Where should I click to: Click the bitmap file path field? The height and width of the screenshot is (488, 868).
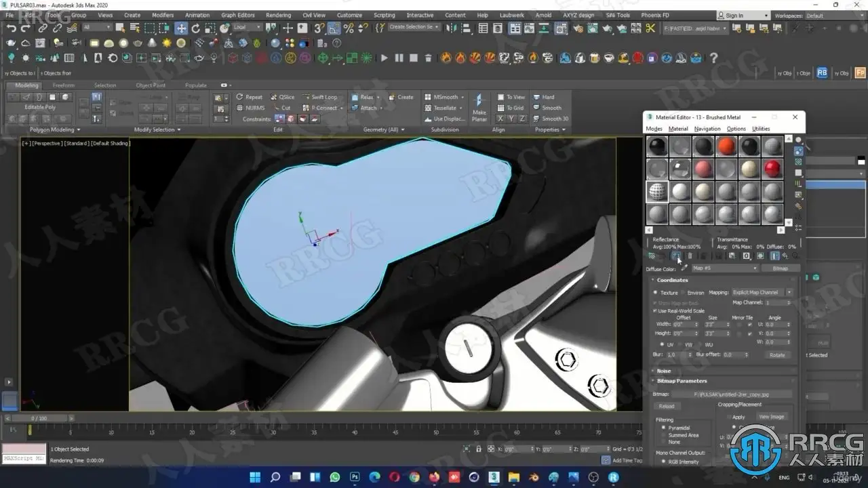[x=741, y=394]
